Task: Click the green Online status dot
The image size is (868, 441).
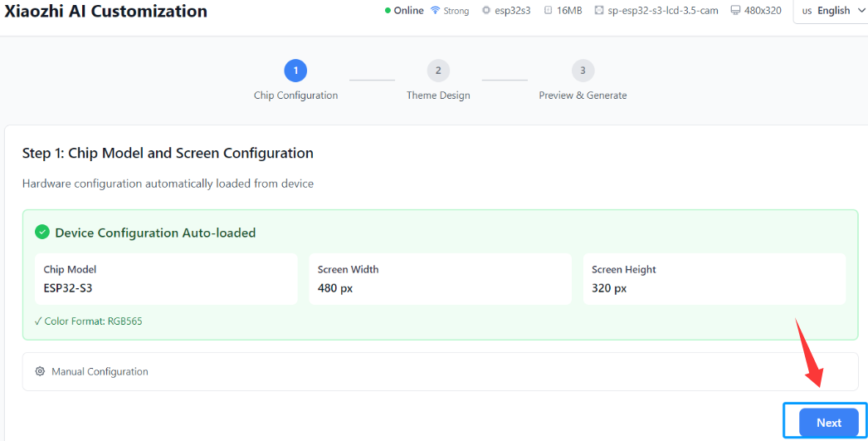Action: pos(388,11)
